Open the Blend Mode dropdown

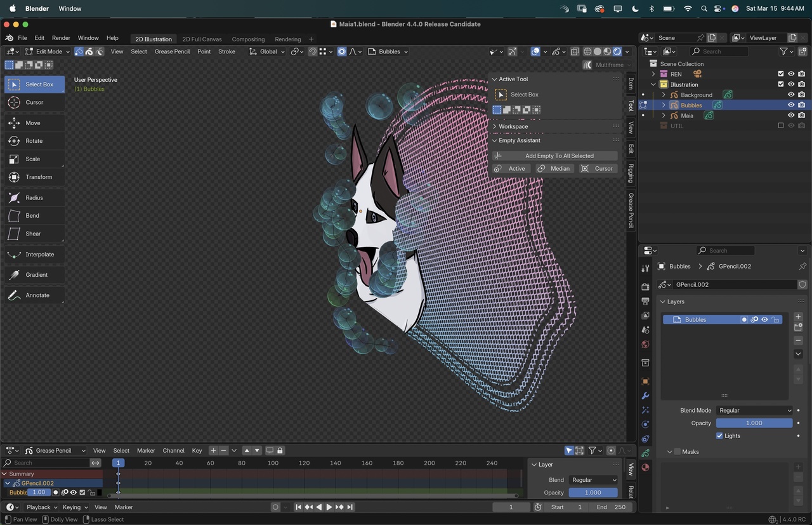point(754,411)
